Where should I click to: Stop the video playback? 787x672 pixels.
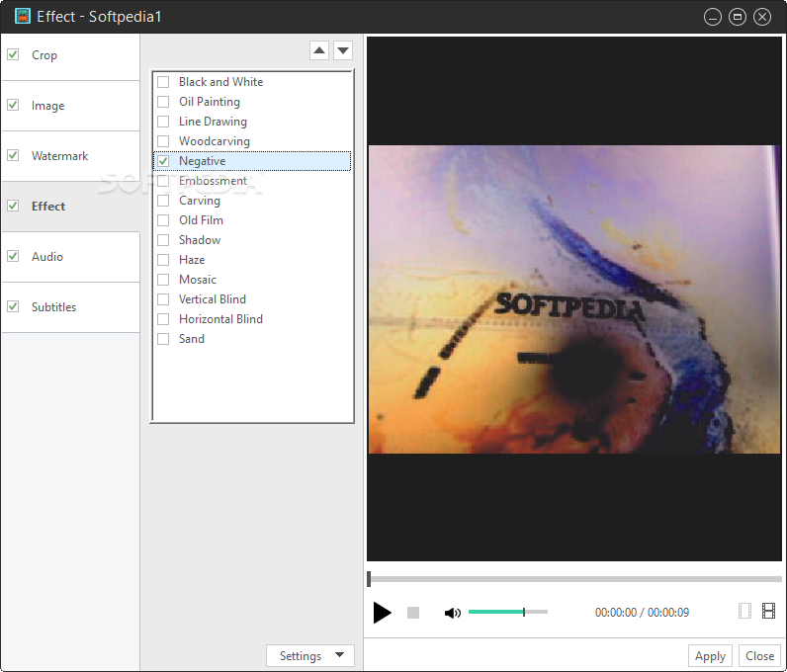(413, 613)
